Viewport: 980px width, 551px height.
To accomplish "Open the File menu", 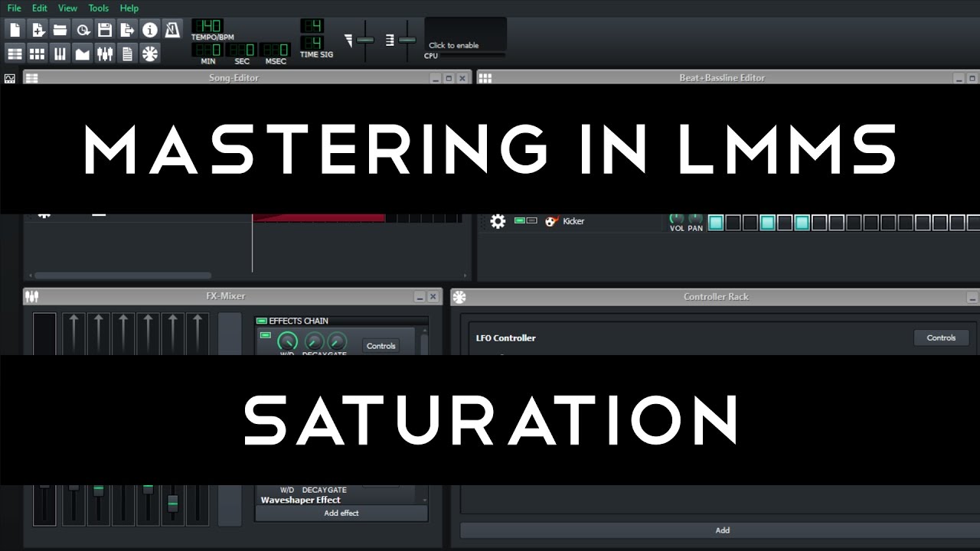I will point(15,8).
